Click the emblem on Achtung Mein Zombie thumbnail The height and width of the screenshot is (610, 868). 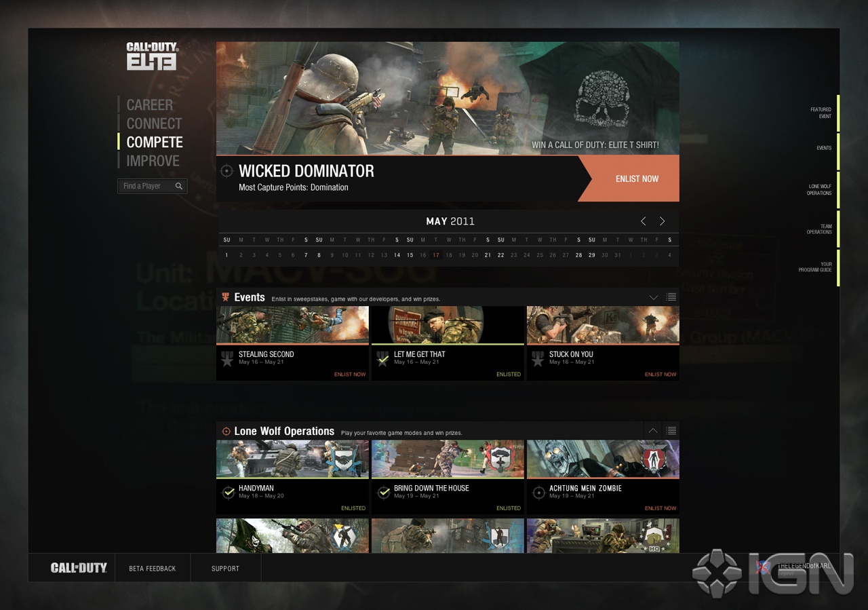(x=656, y=458)
